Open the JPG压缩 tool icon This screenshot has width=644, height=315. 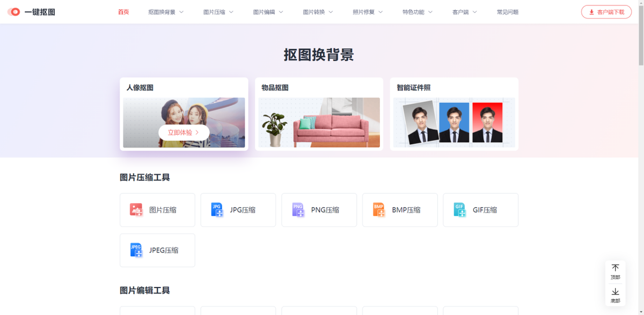coord(217,210)
